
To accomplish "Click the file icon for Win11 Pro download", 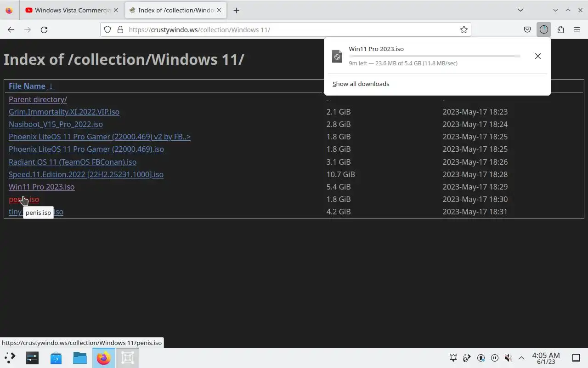I will 337,56.
